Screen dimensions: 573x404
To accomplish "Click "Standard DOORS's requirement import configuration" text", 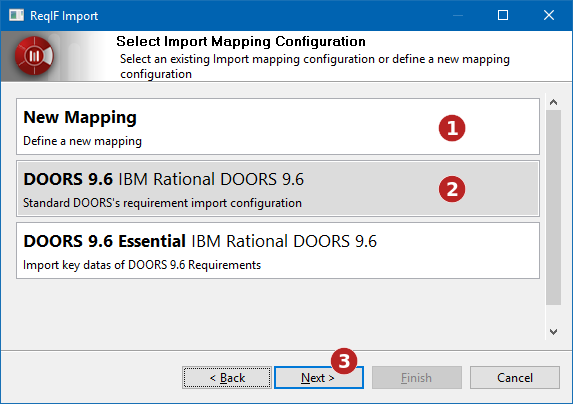I will coord(162,203).
